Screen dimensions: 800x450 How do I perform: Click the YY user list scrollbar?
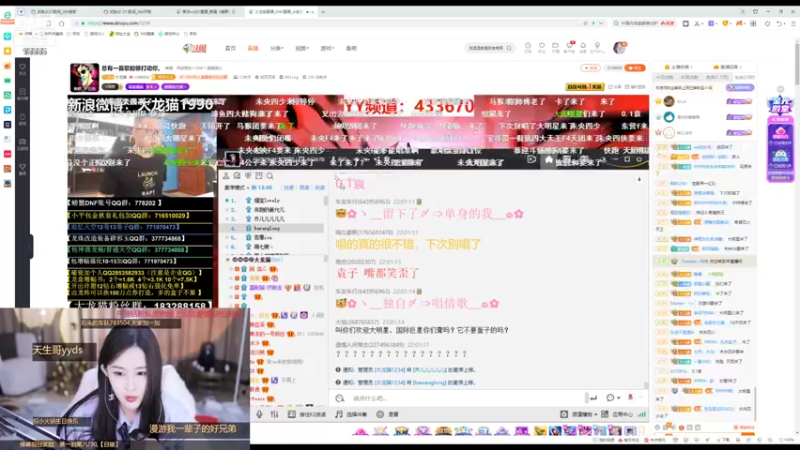(326, 201)
